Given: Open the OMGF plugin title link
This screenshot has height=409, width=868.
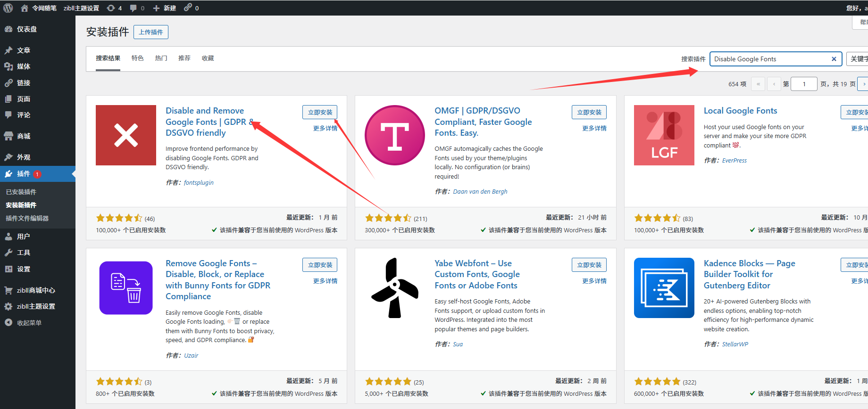Looking at the screenshot, I should (483, 122).
